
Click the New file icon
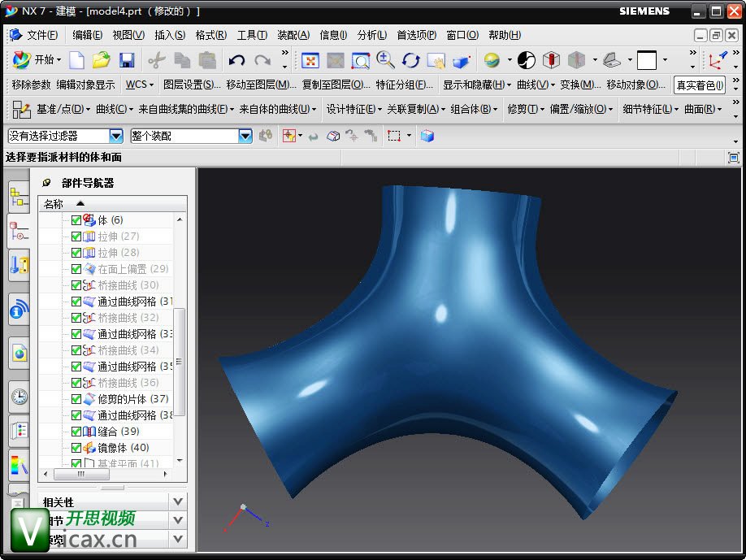tap(76, 60)
